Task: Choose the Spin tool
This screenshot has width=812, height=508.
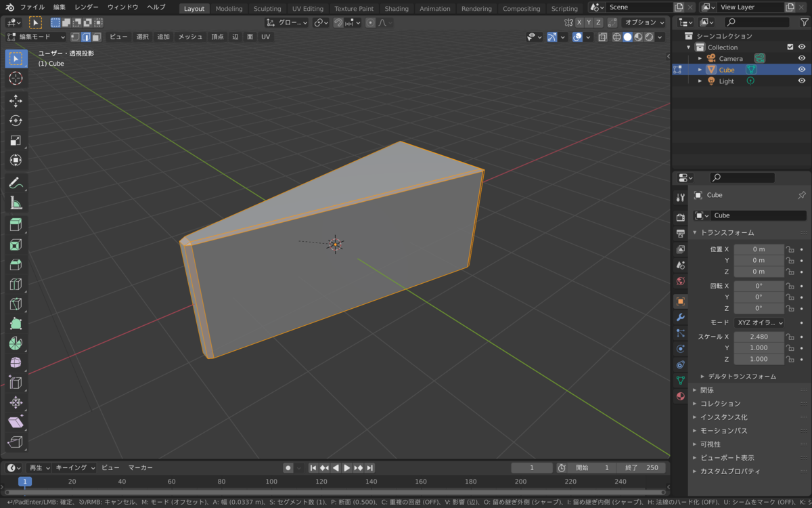Action: tap(16, 343)
